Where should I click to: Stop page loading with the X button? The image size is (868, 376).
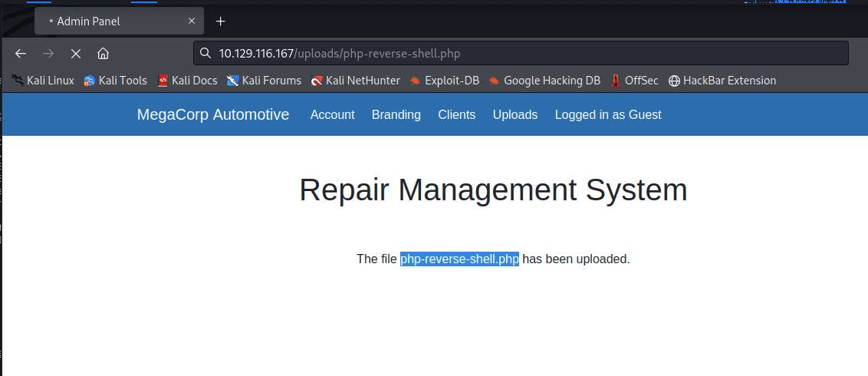pyautogui.click(x=75, y=54)
